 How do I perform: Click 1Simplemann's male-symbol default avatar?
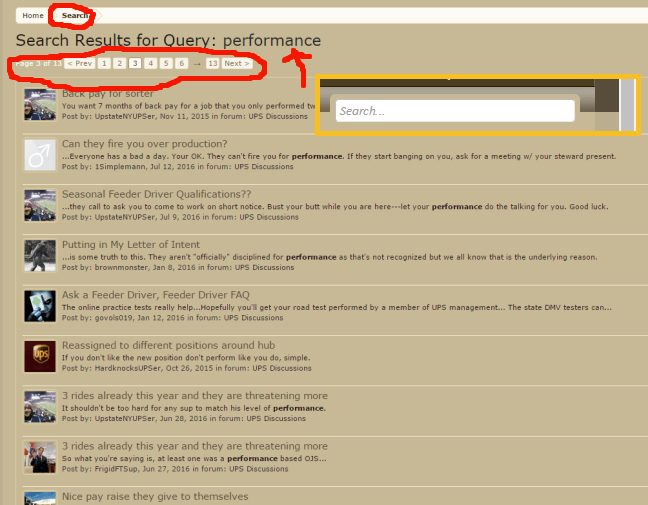point(40,155)
